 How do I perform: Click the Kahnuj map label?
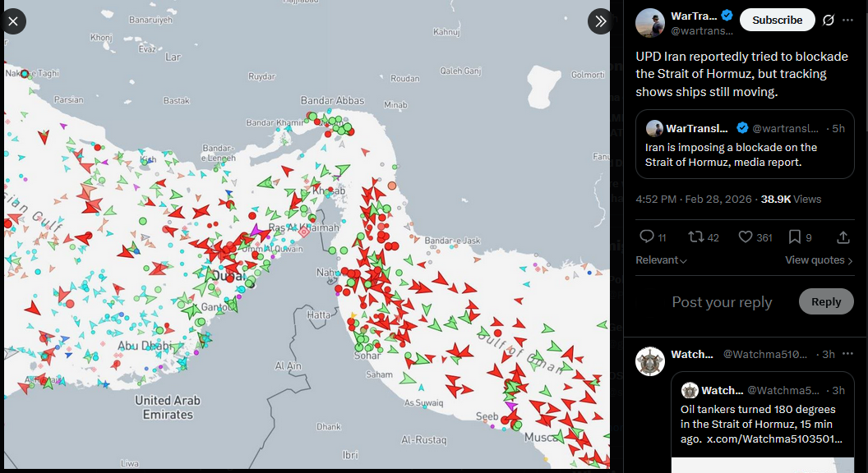pos(446,32)
